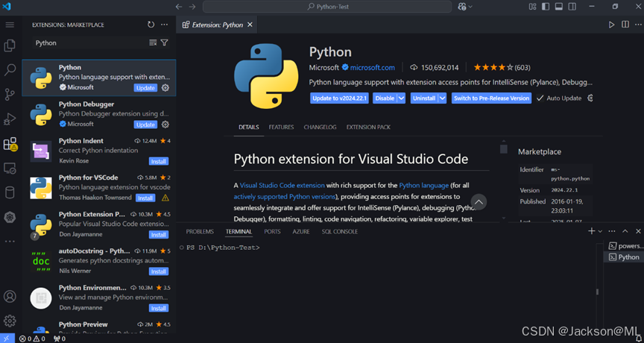Open PROBLEMS panel tab
The height and width of the screenshot is (343, 644).
(200, 232)
